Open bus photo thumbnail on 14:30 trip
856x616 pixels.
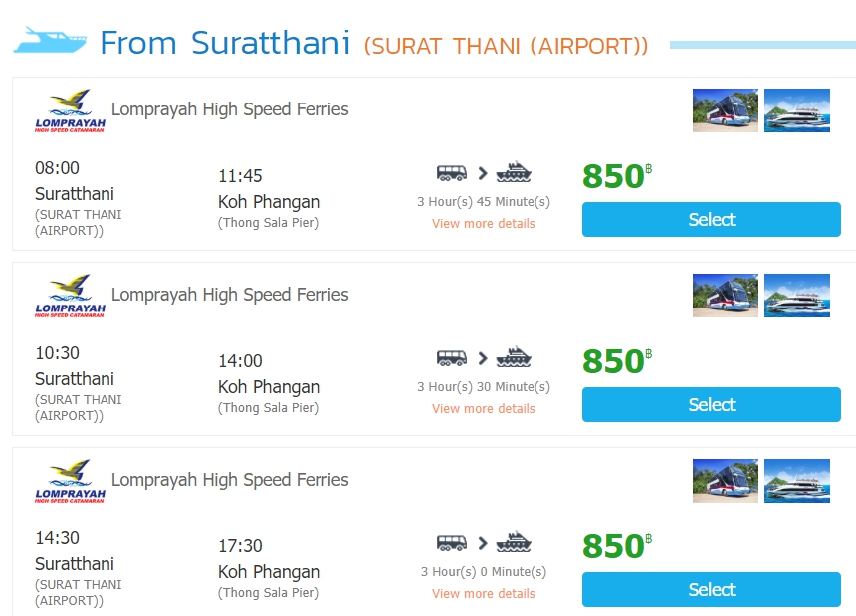725,481
